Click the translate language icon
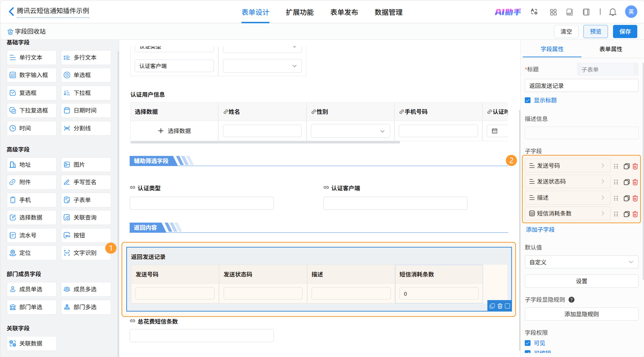This screenshot has width=644, height=357. [534, 12]
